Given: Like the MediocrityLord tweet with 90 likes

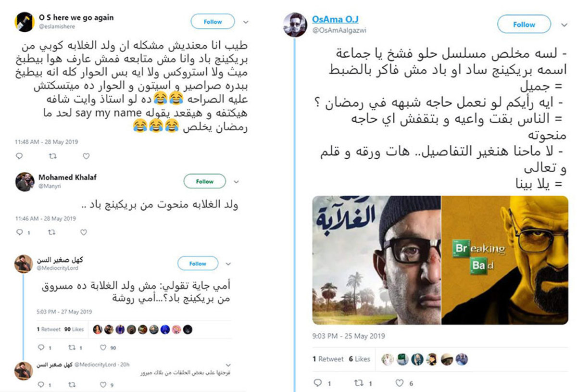Looking at the screenshot, I should 103,347.
